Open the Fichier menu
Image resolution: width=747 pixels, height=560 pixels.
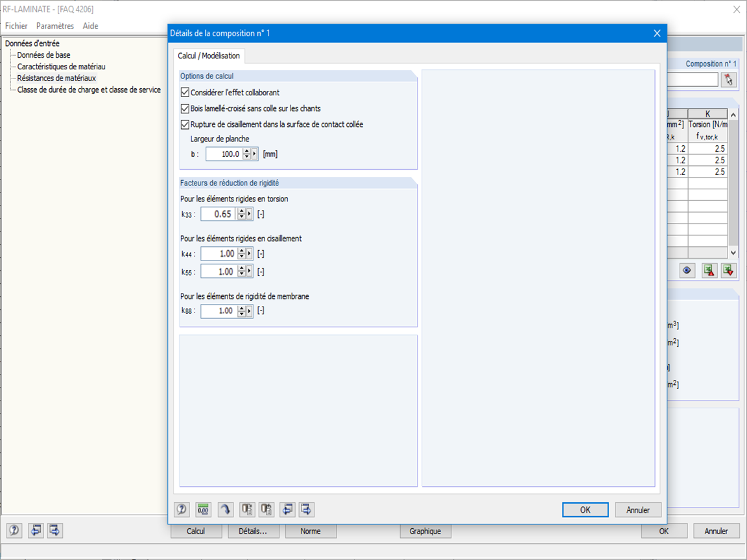coord(16,26)
